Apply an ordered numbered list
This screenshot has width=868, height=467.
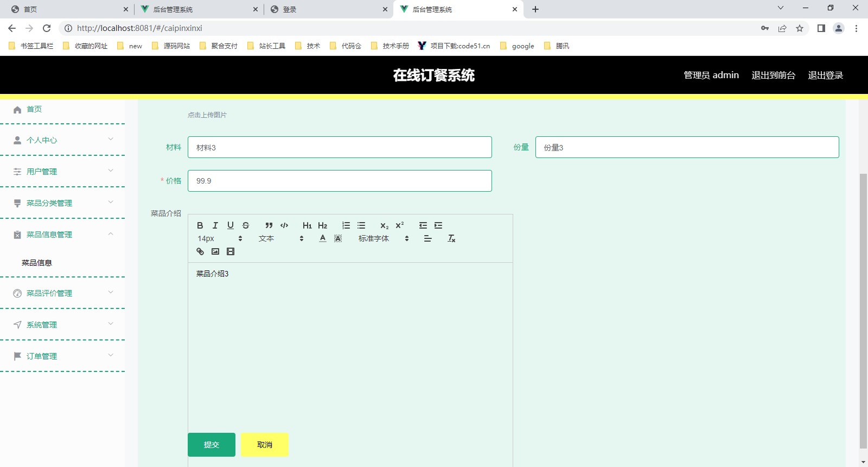[x=346, y=225]
